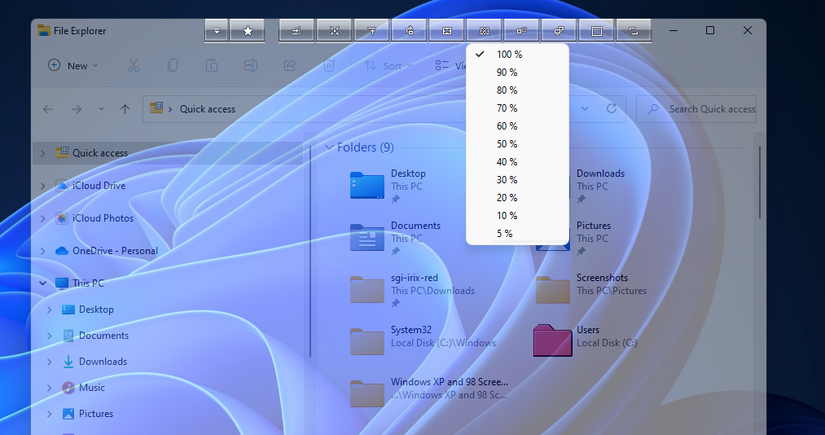The width and height of the screenshot is (825, 435).
Task: Select the Downloads folder tile label
Action: [600, 173]
